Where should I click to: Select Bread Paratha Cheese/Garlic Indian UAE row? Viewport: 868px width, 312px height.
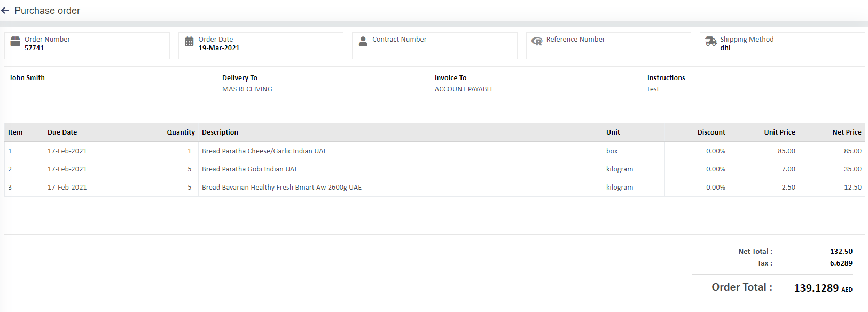tap(435, 151)
